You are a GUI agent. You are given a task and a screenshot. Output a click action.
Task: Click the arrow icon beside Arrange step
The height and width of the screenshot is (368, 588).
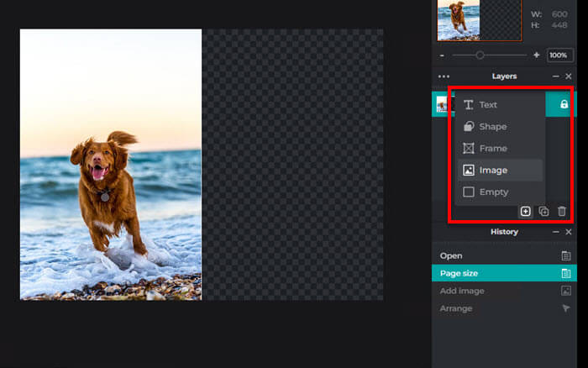(x=566, y=308)
